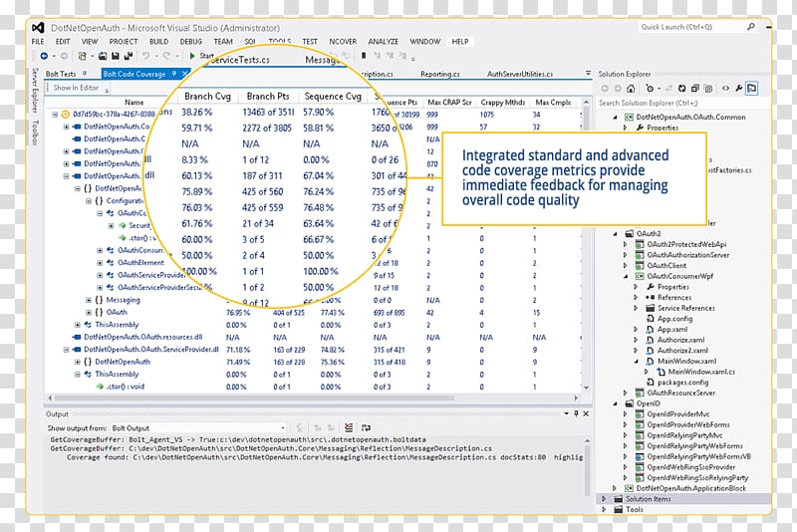
Task: Toggle Word Wrap icon in Output toolbar
Action: [x=366, y=427]
